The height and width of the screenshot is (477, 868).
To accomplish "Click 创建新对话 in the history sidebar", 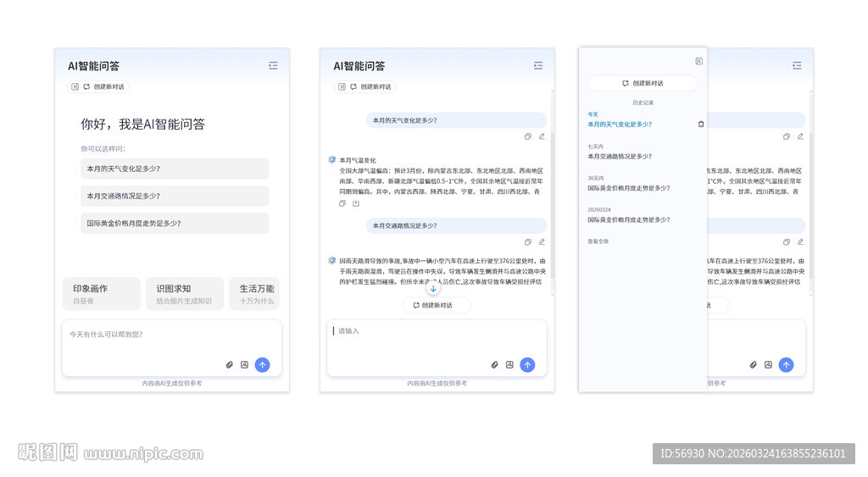I will 643,84.
